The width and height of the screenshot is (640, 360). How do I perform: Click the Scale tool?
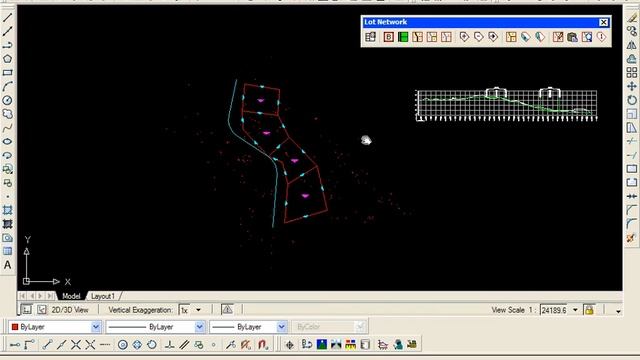[x=632, y=114]
